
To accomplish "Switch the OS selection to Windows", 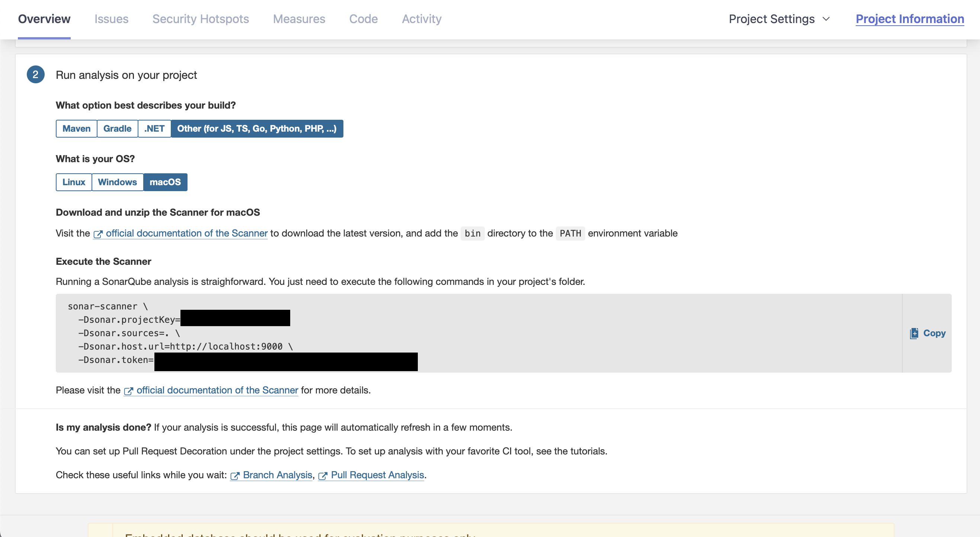I will pos(117,182).
